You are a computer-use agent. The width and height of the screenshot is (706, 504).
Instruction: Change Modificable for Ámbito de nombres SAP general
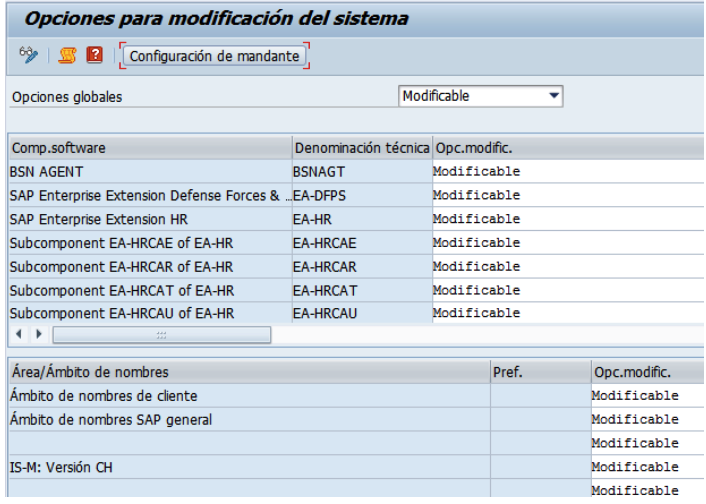(648, 420)
